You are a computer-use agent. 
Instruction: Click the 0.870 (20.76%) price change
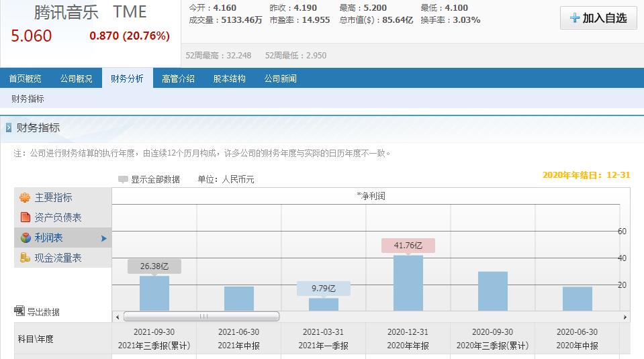(130, 36)
